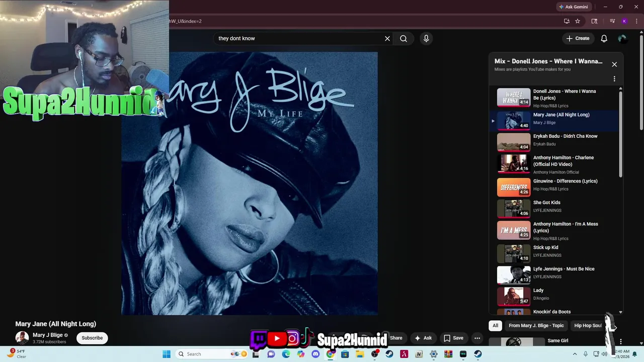Subscribe to Mary J Blige channel
The image size is (644, 362).
click(92, 338)
